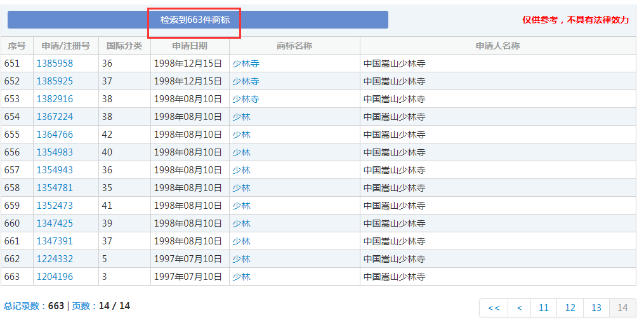Click the 序号 column header
Viewport: 644px width, 325px height.
[x=17, y=46]
